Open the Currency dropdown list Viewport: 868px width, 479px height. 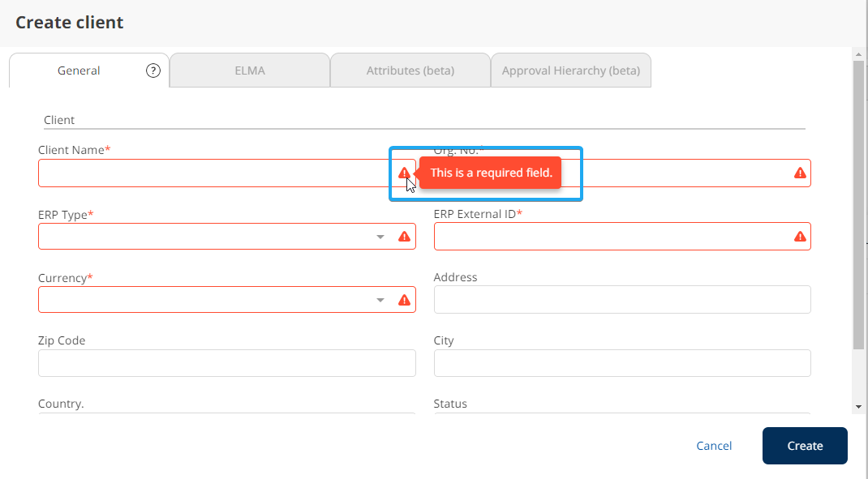coord(380,300)
